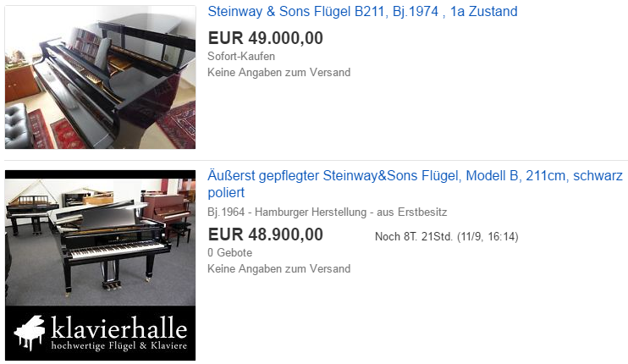628x364 pixels.
Task: Click the 'hochwertige Flügel & Klaviere' tagline
Action: (x=119, y=345)
